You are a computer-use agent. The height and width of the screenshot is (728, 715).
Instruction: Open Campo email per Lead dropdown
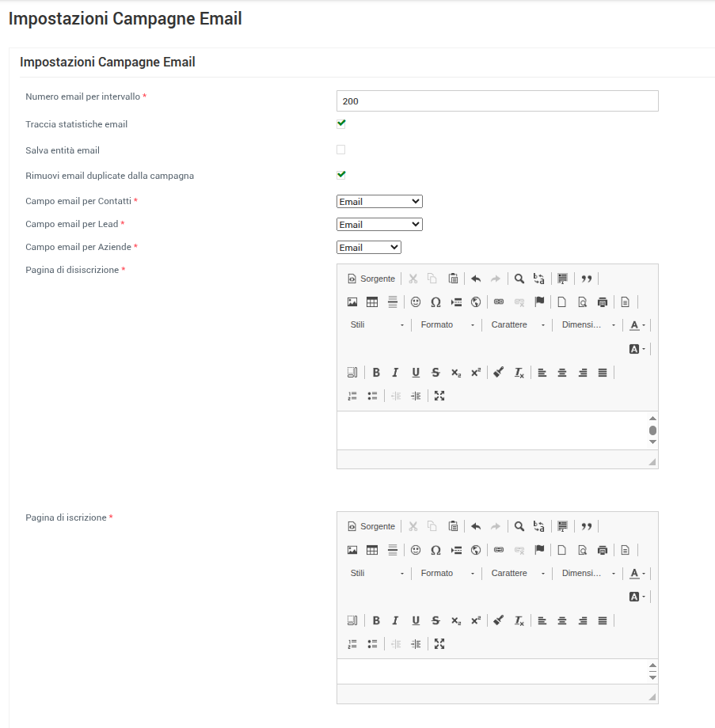click(x=379, y=225)
